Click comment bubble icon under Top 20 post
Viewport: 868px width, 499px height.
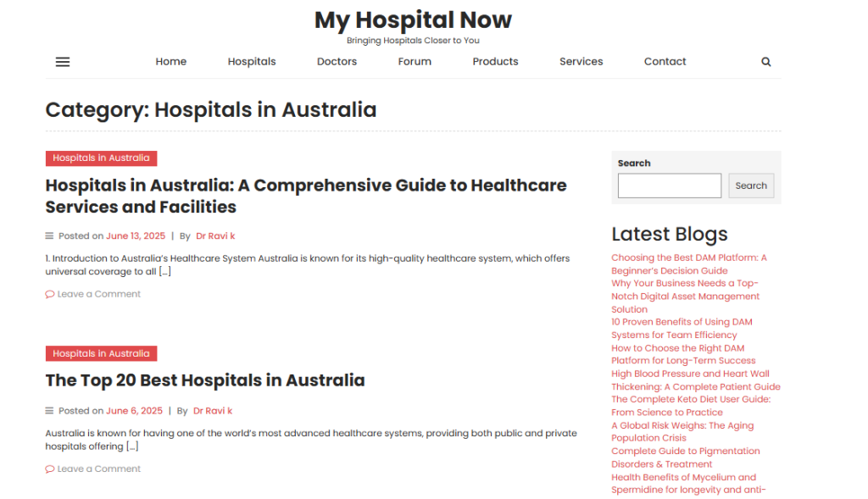pos(50,469)
